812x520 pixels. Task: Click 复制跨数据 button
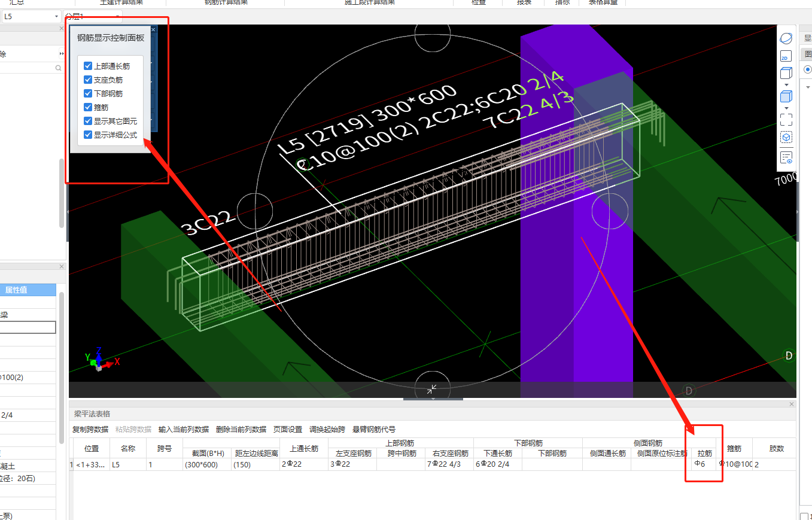point(90,429)
